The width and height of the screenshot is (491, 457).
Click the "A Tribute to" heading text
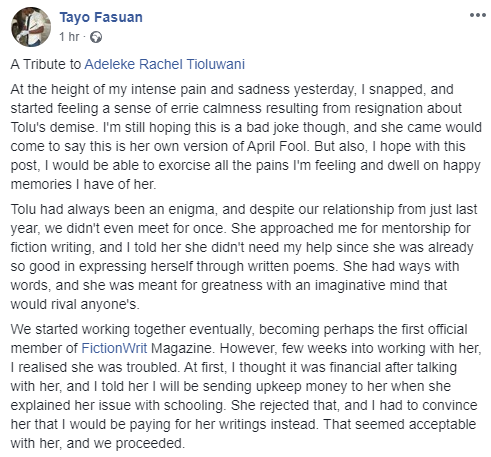46,64
